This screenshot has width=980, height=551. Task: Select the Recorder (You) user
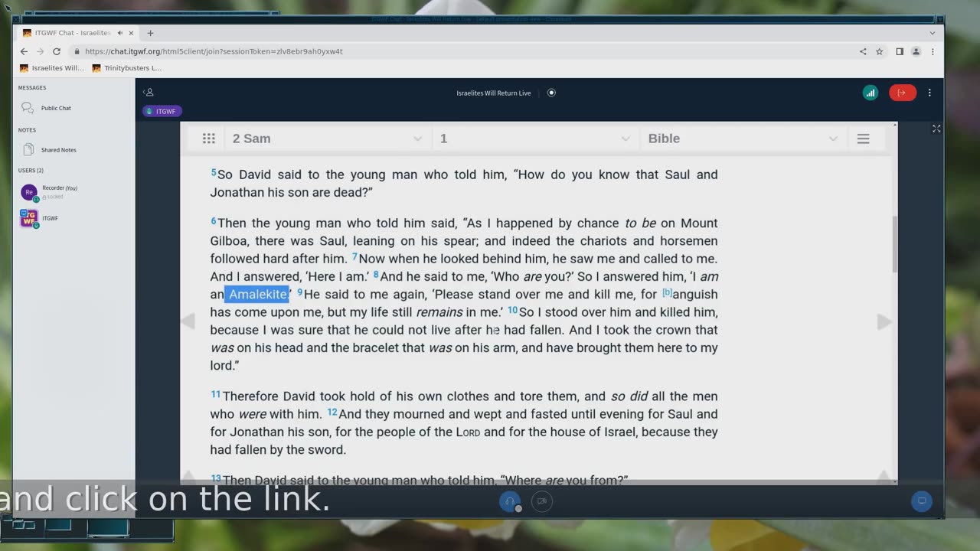coord(75,192)
